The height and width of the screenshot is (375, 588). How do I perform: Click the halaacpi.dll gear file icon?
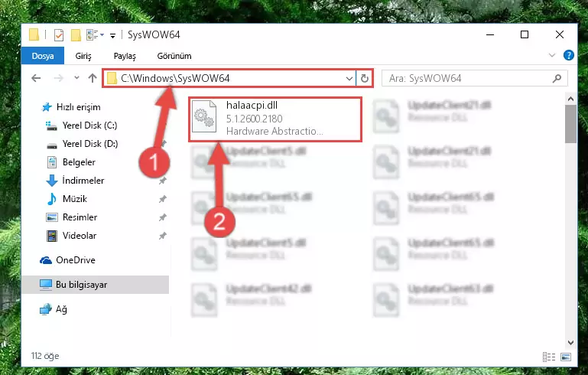(x=204, y=117)
